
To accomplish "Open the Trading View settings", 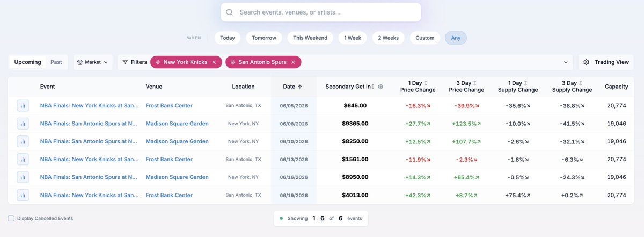I will [x=606, y=62].
